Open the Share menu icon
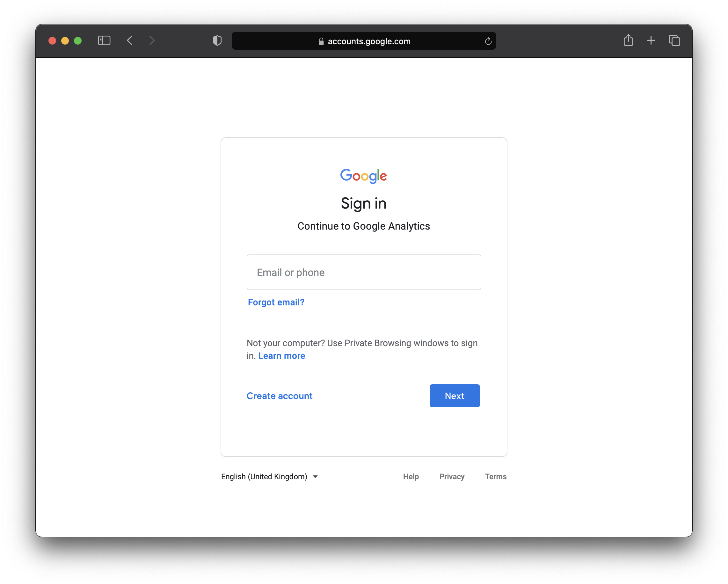 [628, 40]
